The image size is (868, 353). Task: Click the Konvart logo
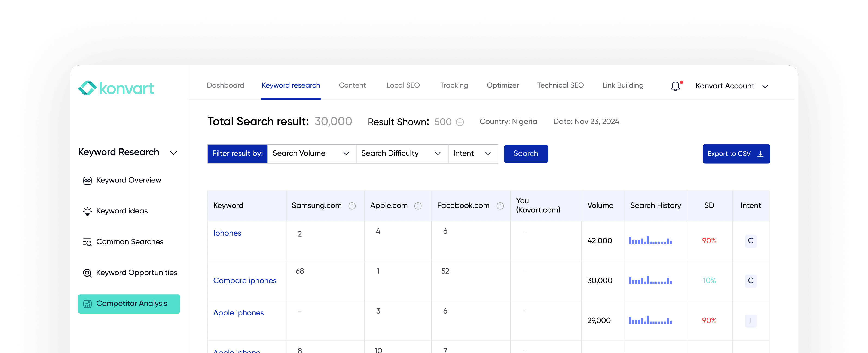click(116, 88)
